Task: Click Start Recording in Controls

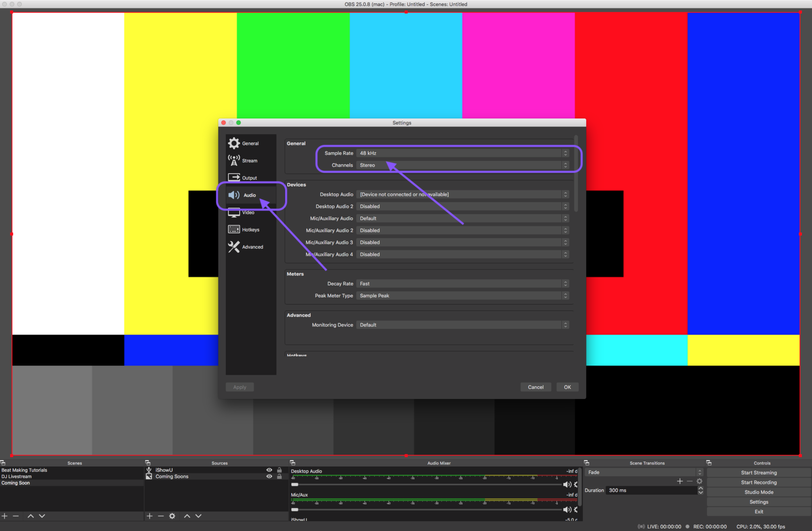Action: click(x=759, y=482)
